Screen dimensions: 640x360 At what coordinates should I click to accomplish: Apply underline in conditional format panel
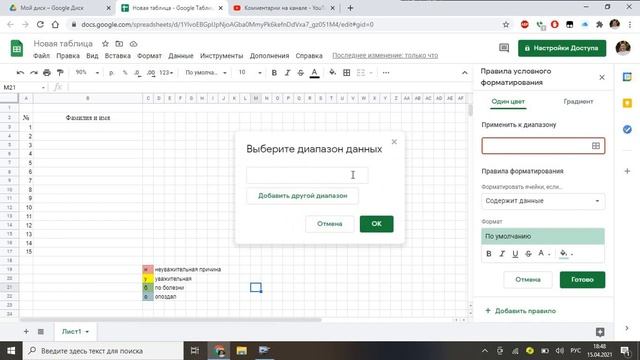[515, 254]
